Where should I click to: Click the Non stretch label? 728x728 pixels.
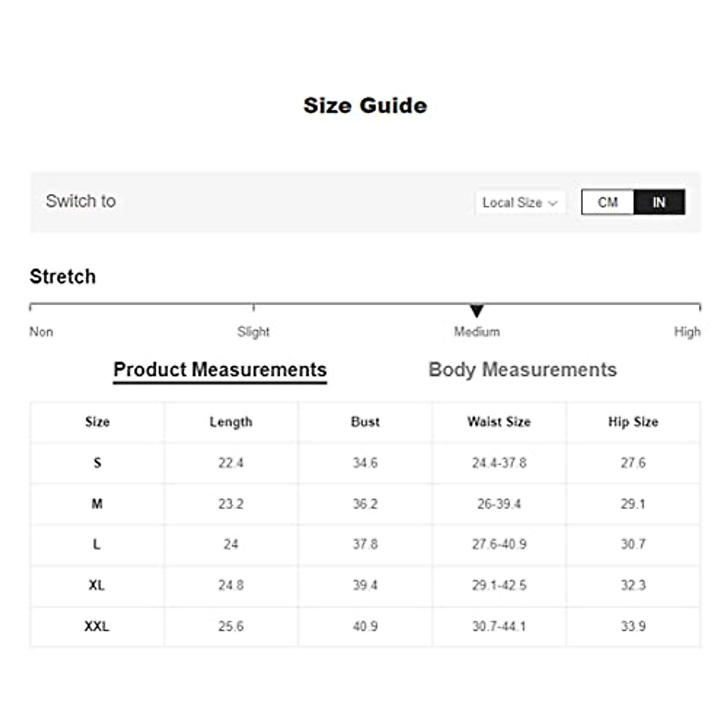(x=41, y=332)
